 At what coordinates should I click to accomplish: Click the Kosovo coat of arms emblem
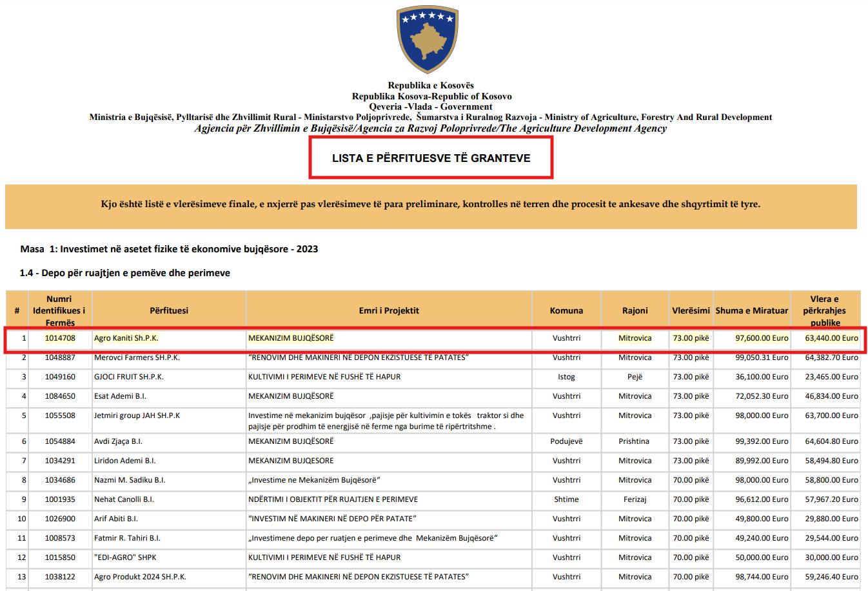pos(426,39)
